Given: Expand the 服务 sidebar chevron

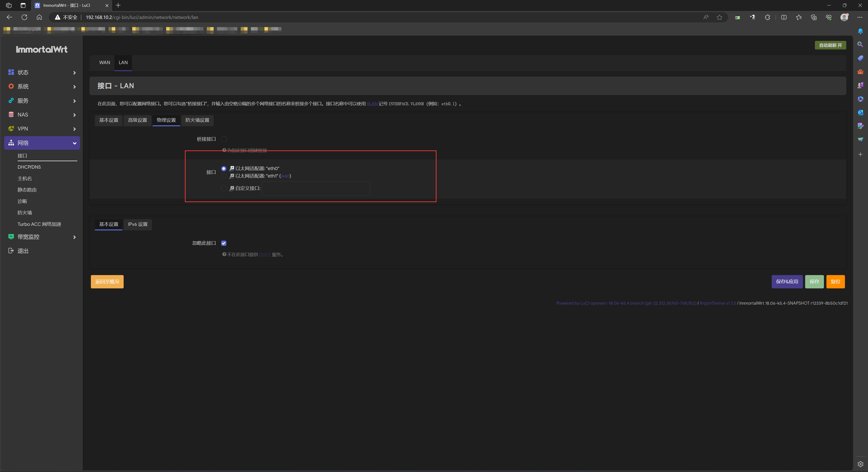Looking at the screenshot, I should [74, 101].
